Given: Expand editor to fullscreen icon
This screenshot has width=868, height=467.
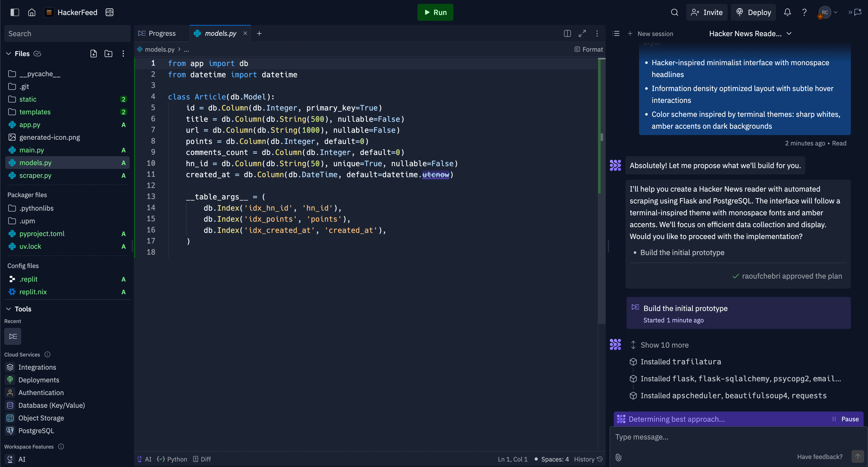Looking at the screenshot, I should click(x=582, y=33).
